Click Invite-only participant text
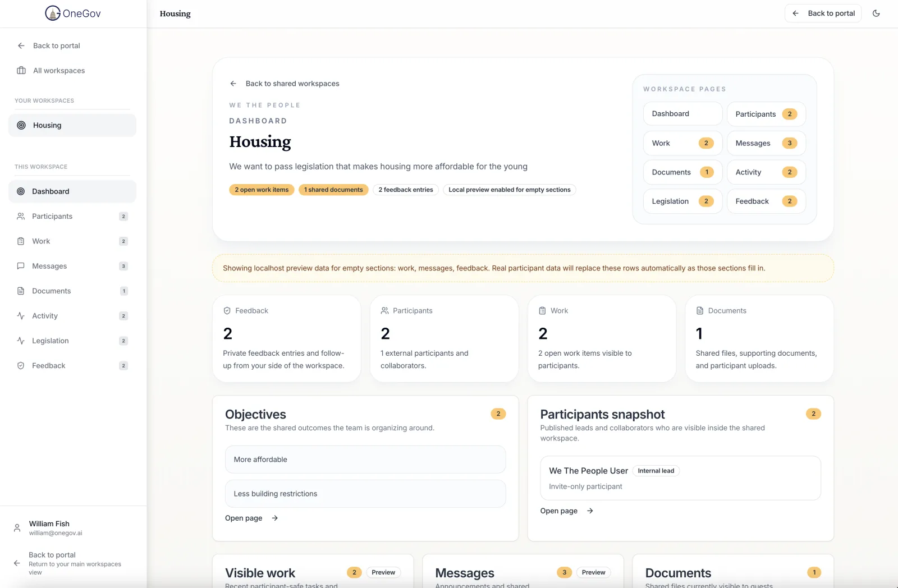The image size is (898, 588). (585, 486)
